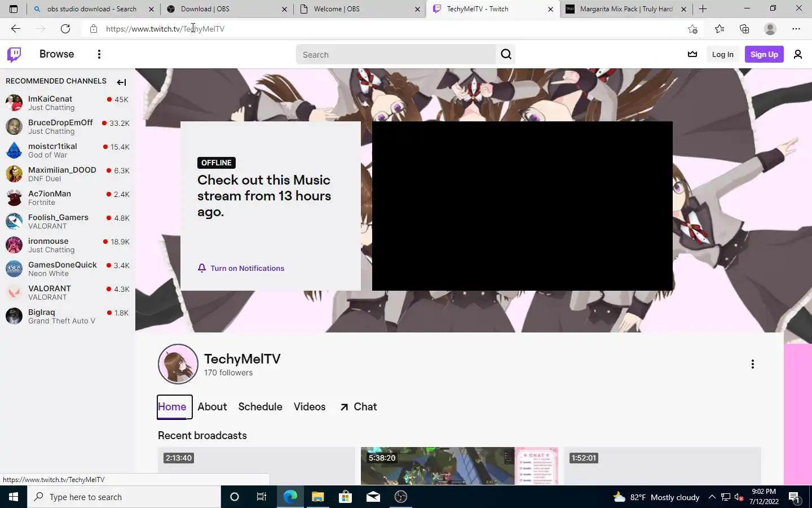Open Edge settings and more menu
812x508 pixels.
pyautogui.click(x=796, y=29)
